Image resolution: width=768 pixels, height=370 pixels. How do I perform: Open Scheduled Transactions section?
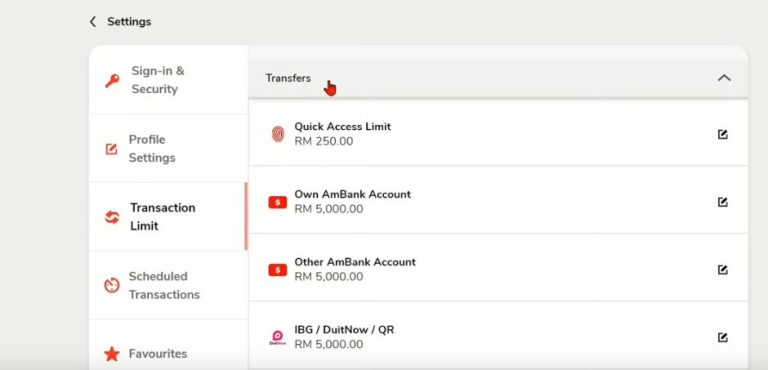coord(168,285)
